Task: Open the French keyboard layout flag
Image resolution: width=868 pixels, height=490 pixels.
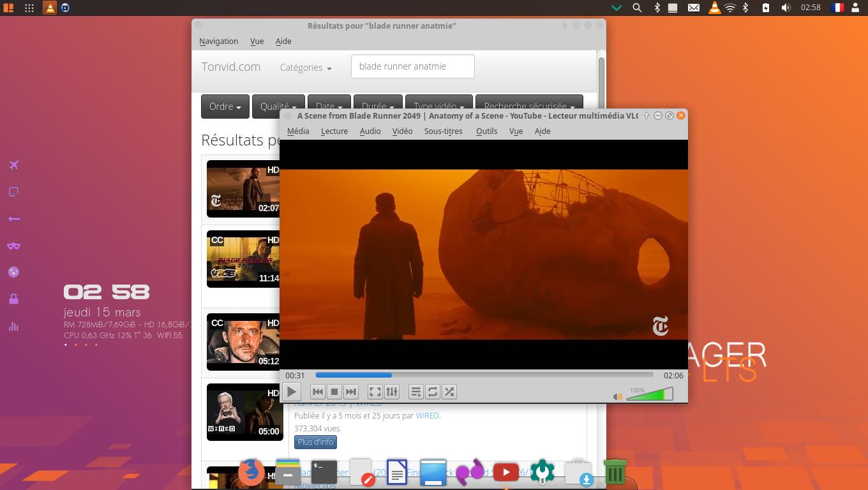Action: point(837,8)
